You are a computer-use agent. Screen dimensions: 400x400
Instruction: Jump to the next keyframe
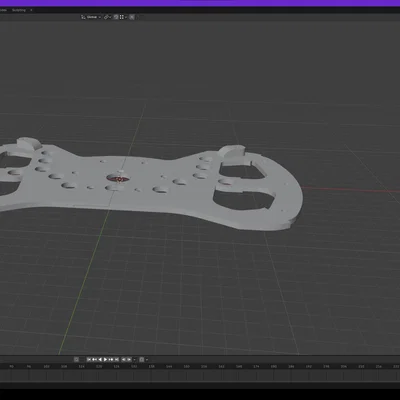click(x=111, y=359)
